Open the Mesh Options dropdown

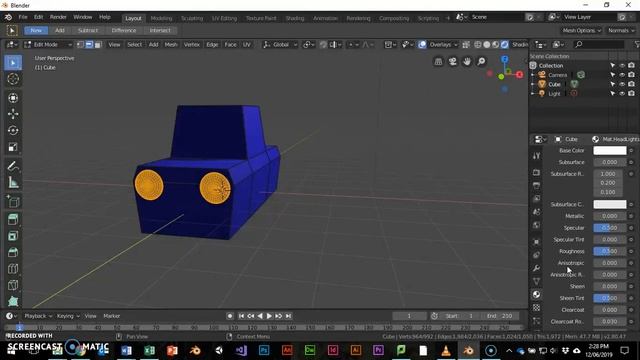pos(582,31)
